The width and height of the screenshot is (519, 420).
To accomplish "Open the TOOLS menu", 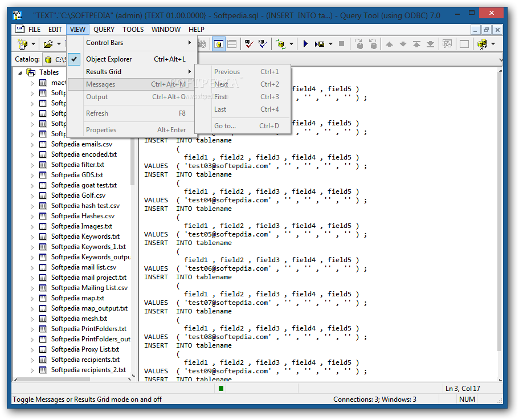I will click(133, 30).
